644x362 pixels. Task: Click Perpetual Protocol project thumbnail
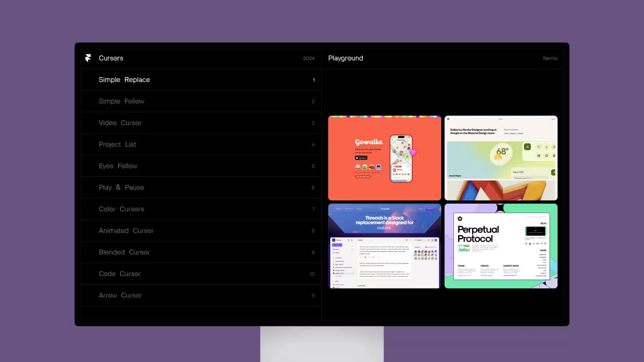(x=501, y=246)
